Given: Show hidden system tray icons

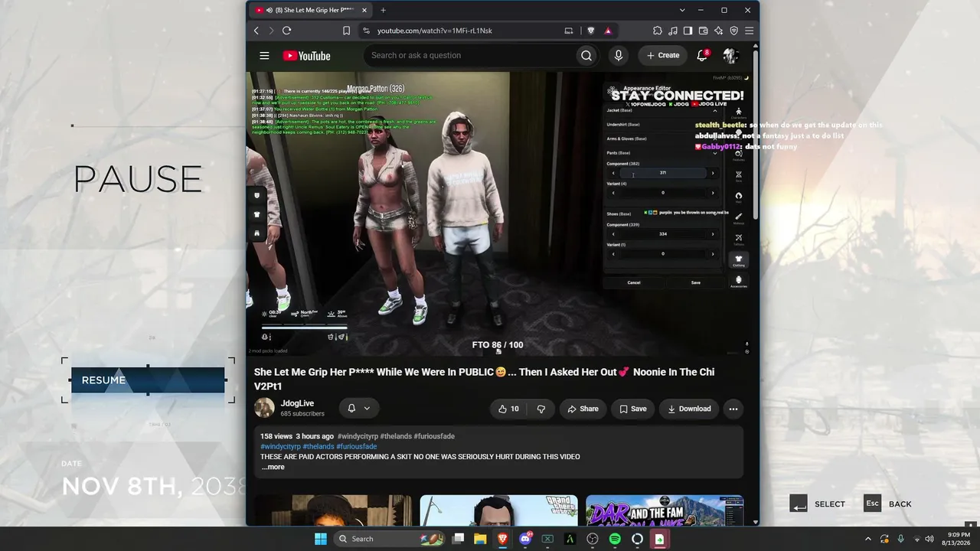Looking at the screenshot, I should click(x=868, y=539).
